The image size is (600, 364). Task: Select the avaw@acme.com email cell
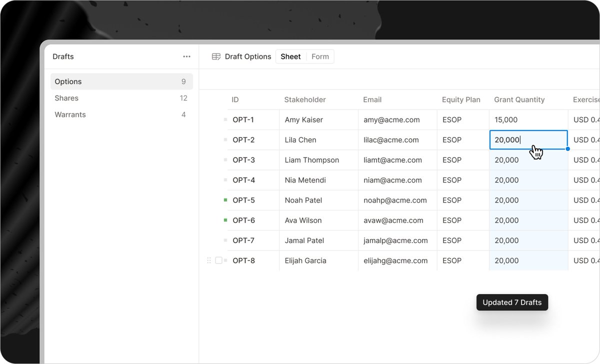click(x=397, y=220)
